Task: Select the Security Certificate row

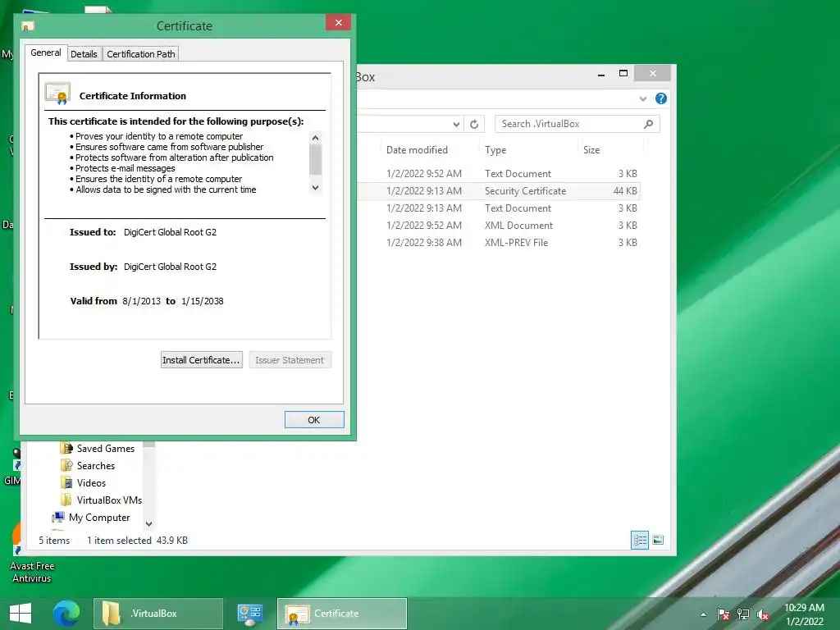Action: click(x=498, y=191)
